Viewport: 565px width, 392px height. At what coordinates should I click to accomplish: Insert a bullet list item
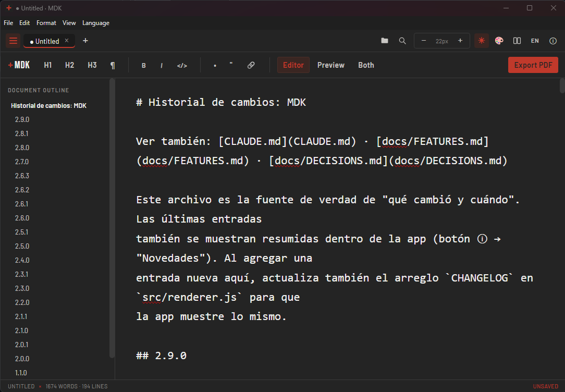click(215, 65)
